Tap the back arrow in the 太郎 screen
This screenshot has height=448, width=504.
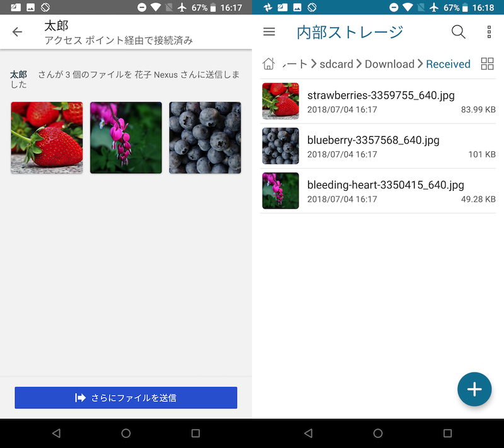(17, 32)
